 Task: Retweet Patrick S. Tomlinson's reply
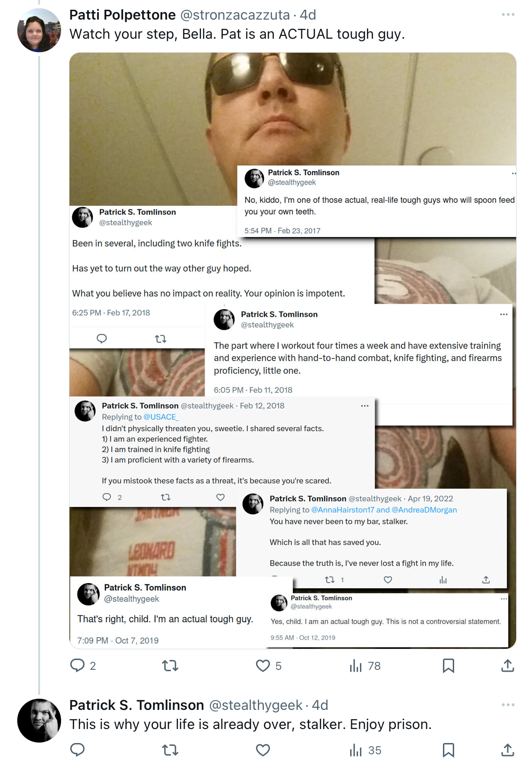[170, 750]
